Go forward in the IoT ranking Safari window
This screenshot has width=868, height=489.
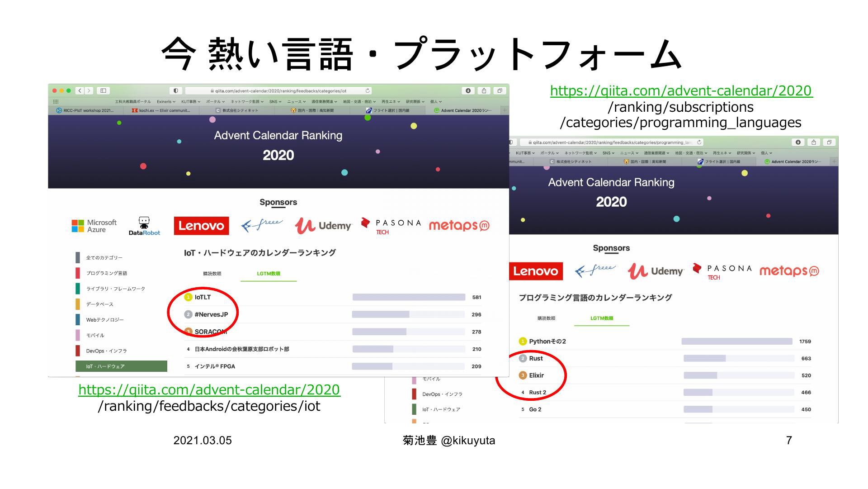(89, 90)
